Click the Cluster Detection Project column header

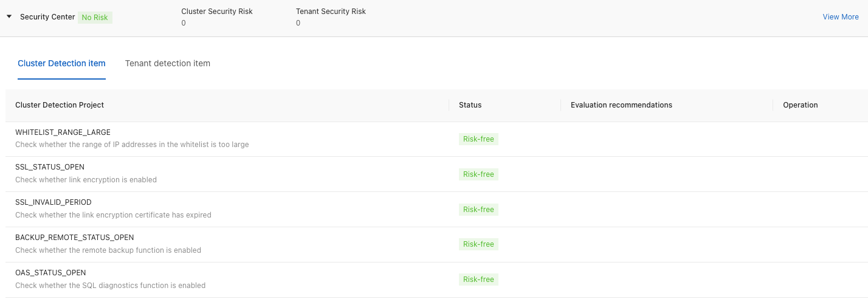pos(60,105)
